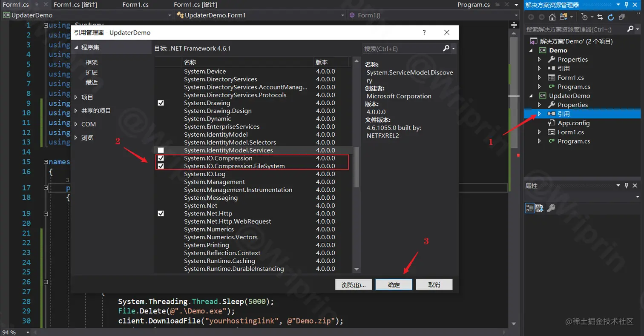Refresh the Solution Explorer
The height and width of the screenshot is (336, 644).
coord(611,17)
